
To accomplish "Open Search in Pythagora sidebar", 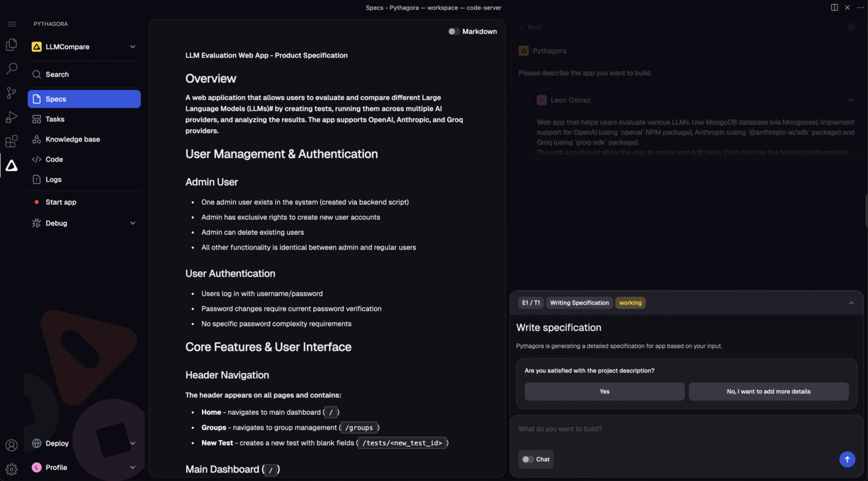I will tap(84, 74).
